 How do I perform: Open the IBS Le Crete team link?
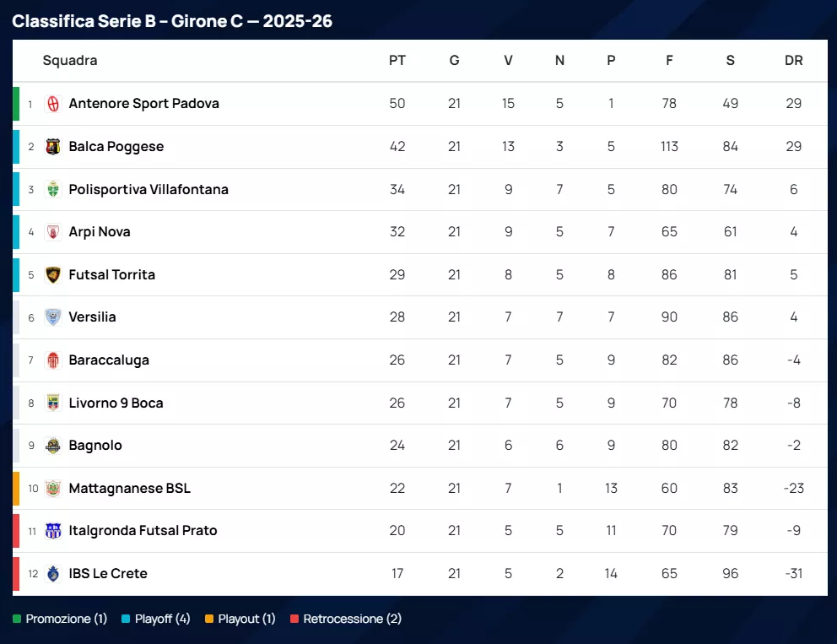(x=108, y=573)
